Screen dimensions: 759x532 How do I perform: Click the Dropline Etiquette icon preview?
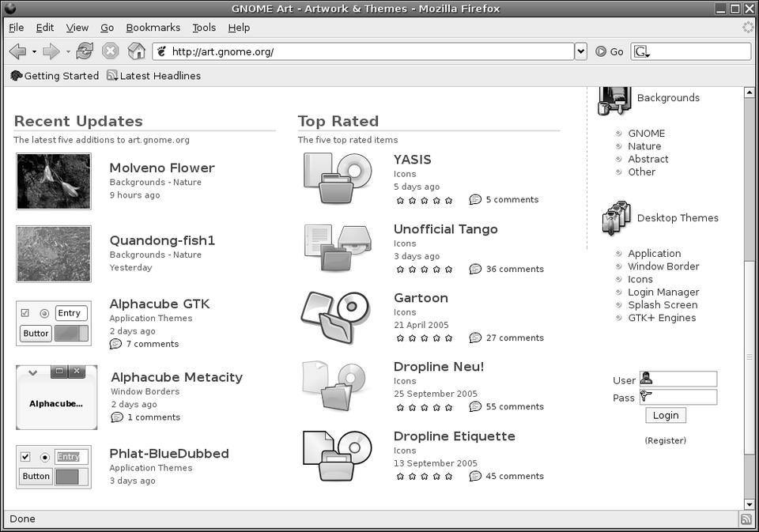click(x=337, y=455)
